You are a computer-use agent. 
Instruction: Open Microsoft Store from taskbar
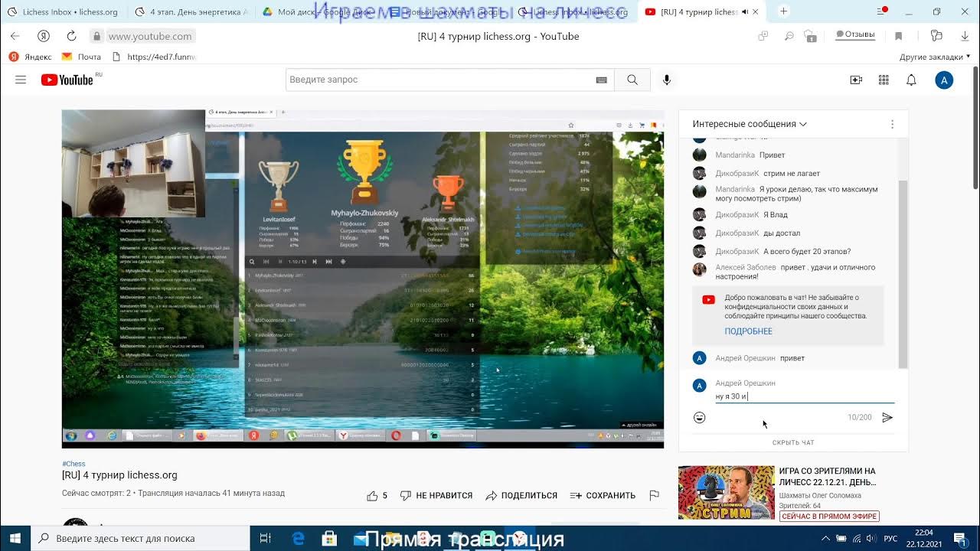click(x=329, y=538)
